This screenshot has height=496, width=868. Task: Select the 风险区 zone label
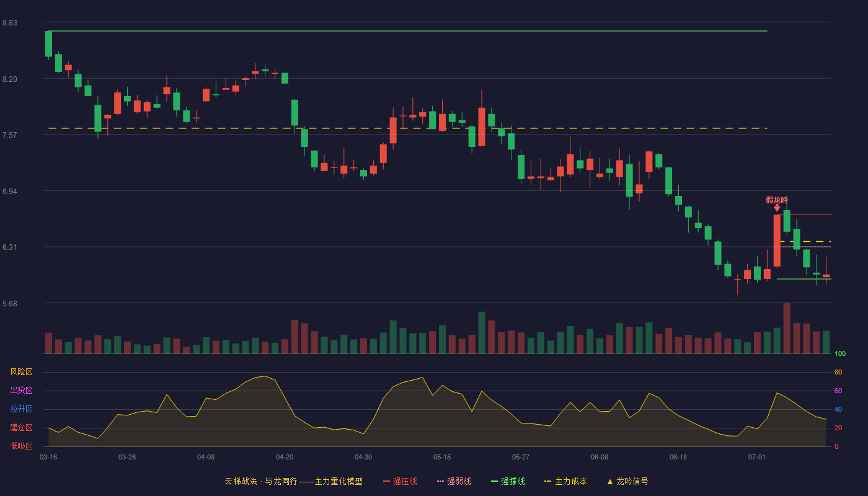22,372
